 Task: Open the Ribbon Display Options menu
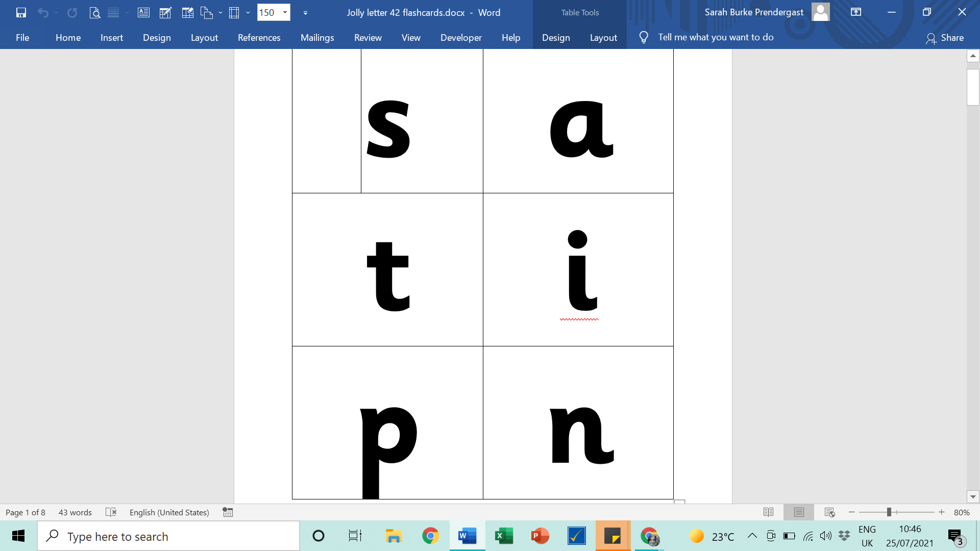pyautogui.click(x=856, y=12)
